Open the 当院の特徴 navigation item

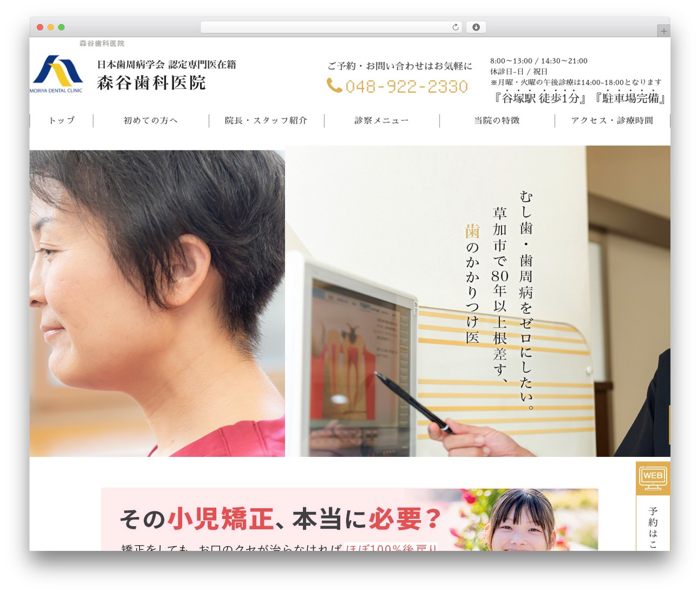pyautogui.click(x=497, y=120)
